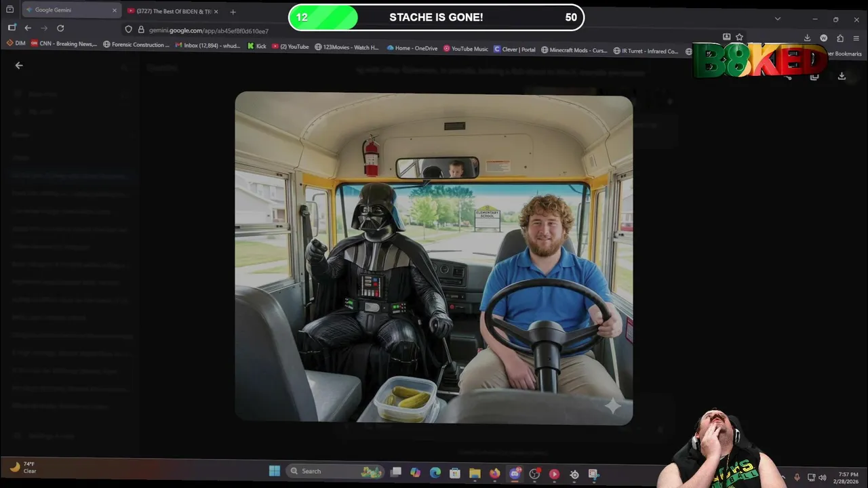
Task: Open the Kick bookmark
Action: (257, 46)
